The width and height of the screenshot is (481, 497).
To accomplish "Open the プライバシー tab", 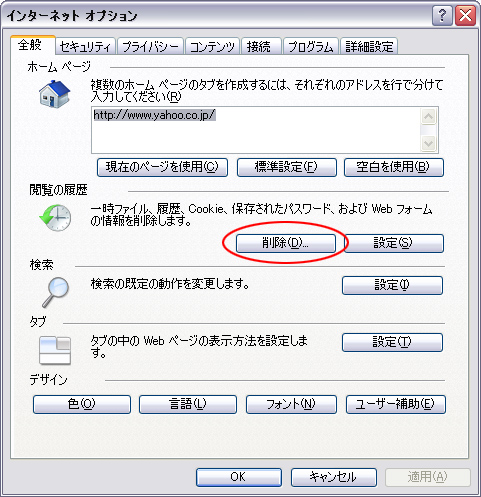I will pyautogui.click(x=150, y=46).
